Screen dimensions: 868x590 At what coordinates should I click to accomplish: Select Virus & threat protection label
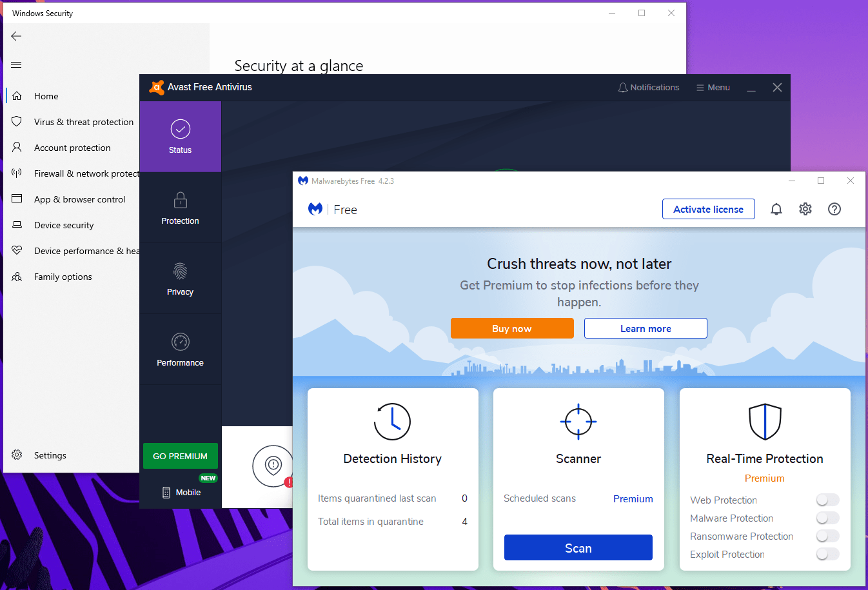click(84, 122)
